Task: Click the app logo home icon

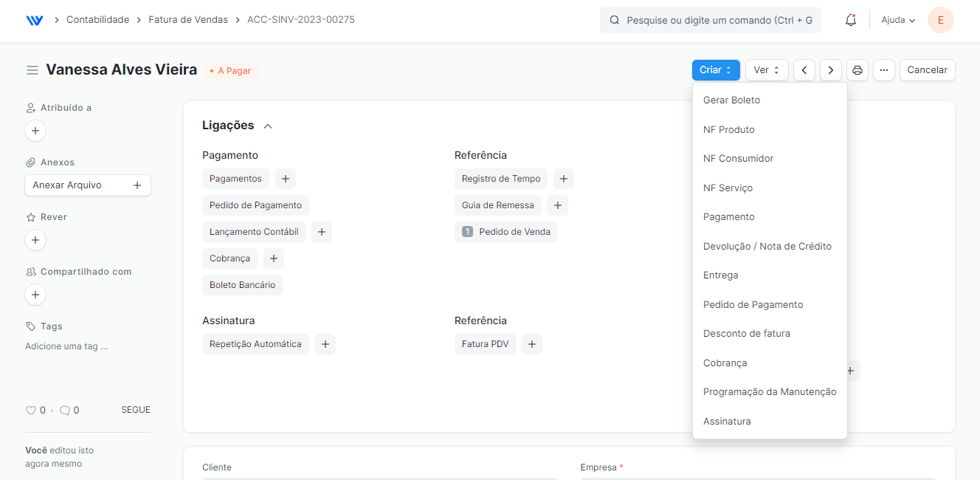Action: tap(35, 20)
